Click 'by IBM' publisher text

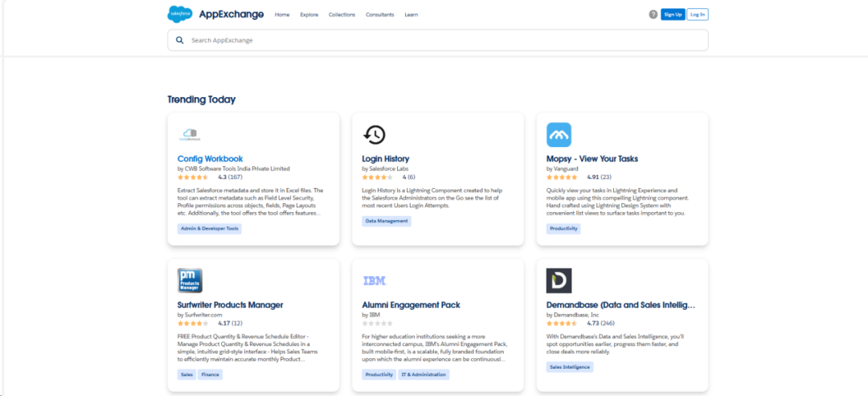click(x=371, y=314)
